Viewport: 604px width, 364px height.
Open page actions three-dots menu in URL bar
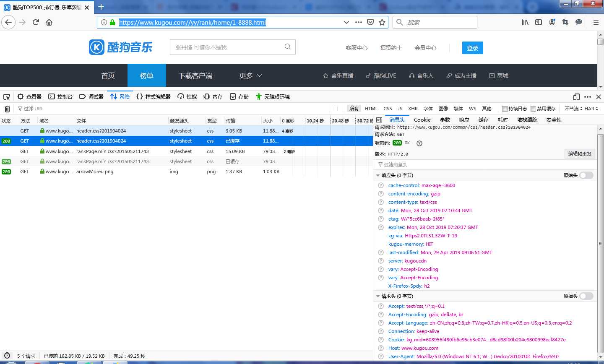359,22
